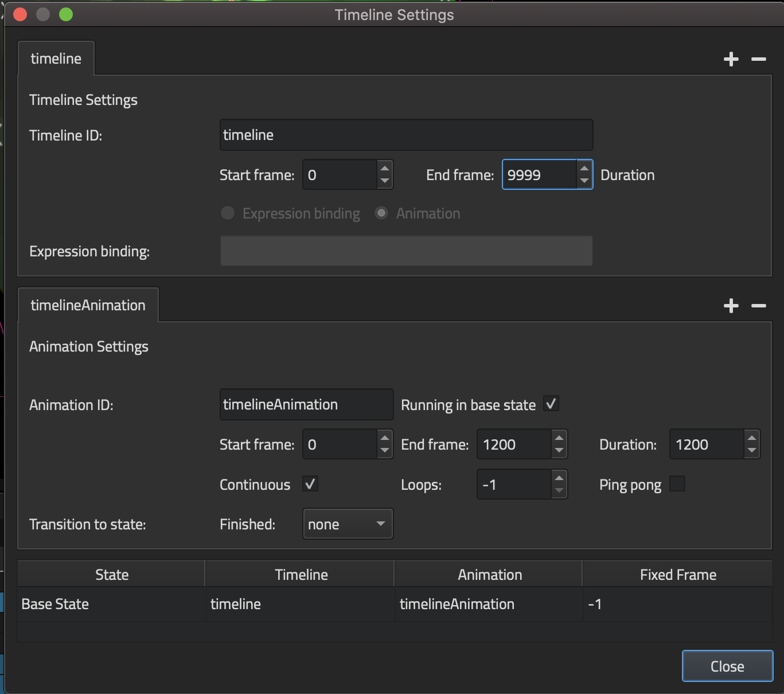Switch to the timeline tab
This screenshot has width=784, height=694.
[x=56, y=59]
